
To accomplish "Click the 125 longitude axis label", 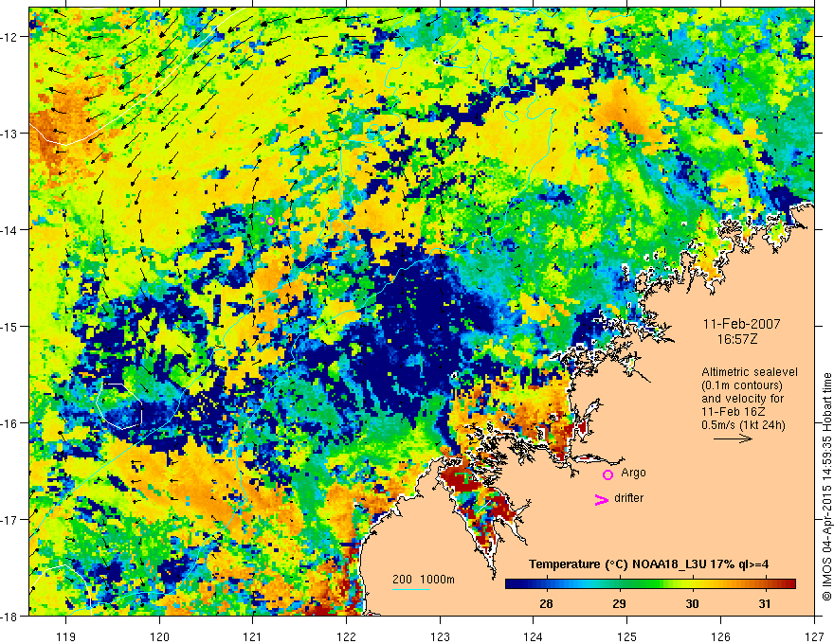I will [627, 636].
